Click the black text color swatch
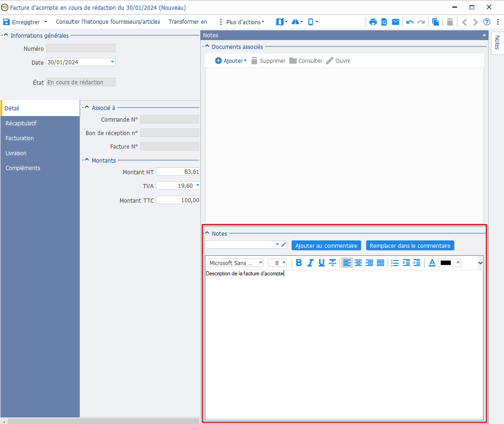 446,263
